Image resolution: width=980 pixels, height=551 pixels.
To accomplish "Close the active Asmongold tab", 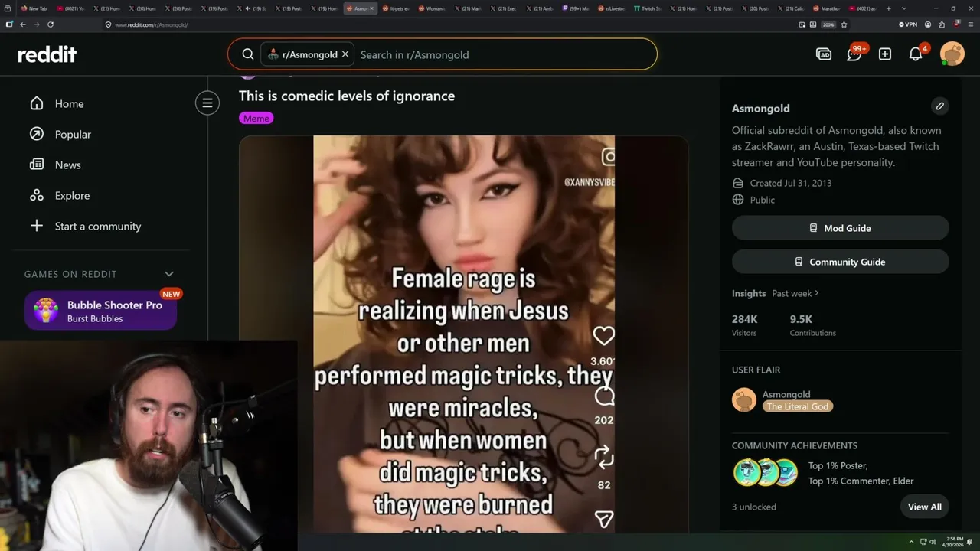I will pos(373,8).
